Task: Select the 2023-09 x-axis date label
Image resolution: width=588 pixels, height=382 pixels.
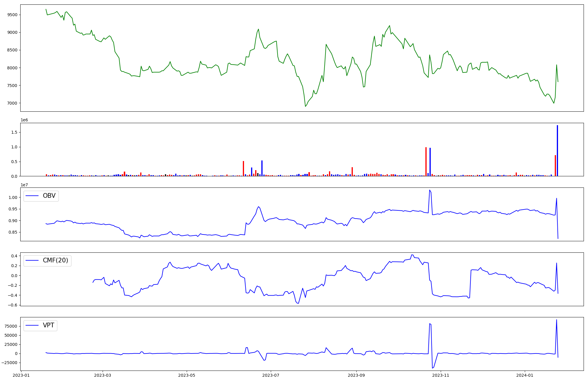Action: (356, 375)
